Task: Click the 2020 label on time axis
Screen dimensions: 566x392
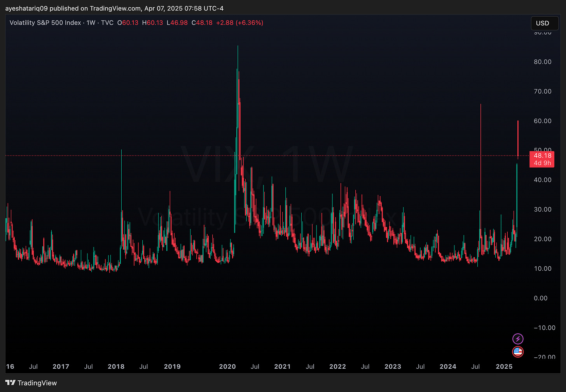Action: click(x=227, y=366)
